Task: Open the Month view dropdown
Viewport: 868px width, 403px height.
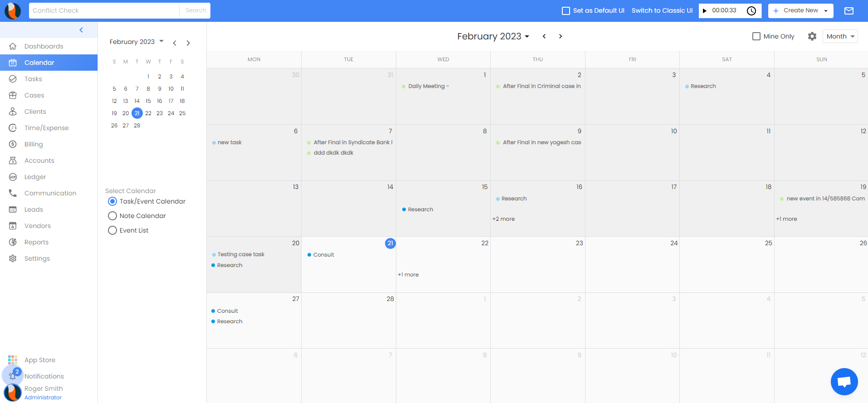Action: tap(840, 36)
